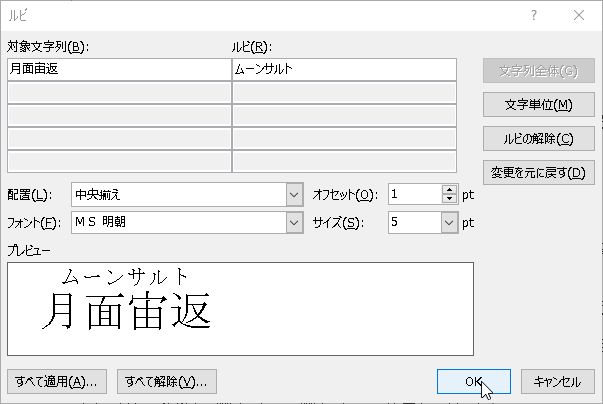The image size is (603, 404).
Task: Open the サイズ dropdown arrow
Action: pyautogui.click(x=449, y=223)
